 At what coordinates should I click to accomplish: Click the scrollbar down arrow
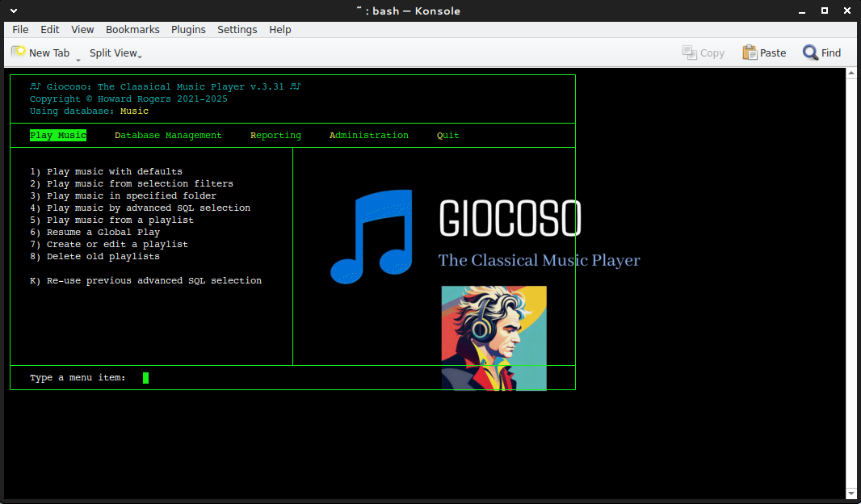(x=852, y=493)
